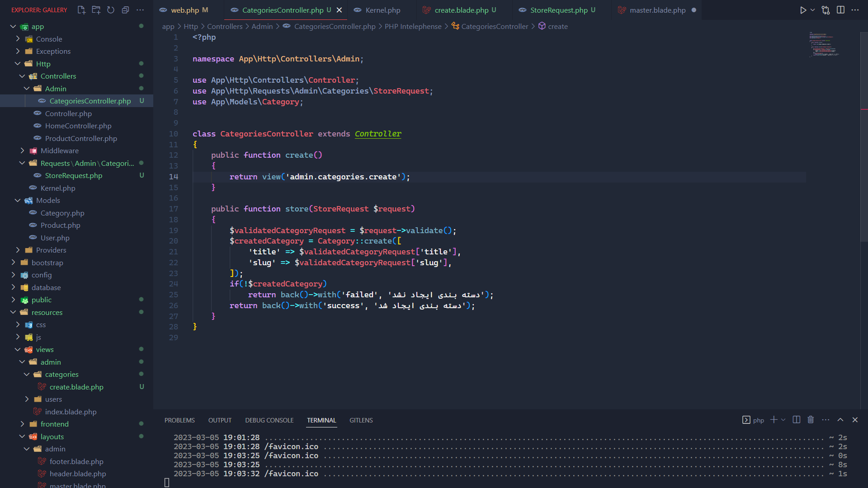Expand the users folder in views
Screen dimensions: 868x488
pos(27,399)
